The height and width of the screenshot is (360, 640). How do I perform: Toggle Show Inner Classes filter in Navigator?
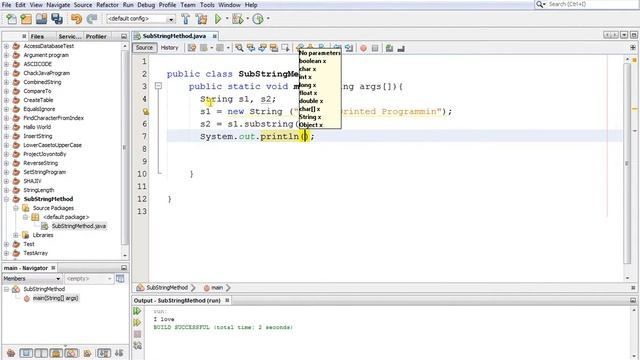(71, 353)
